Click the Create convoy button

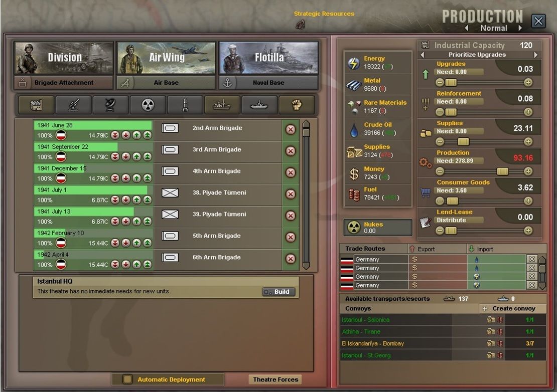[x=513, y=309]
